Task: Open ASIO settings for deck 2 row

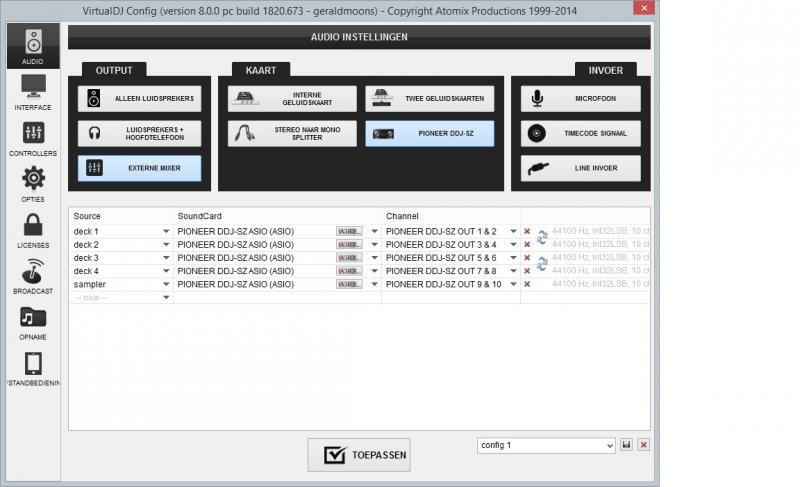Action: pyautogui.click(x=349, y=245)
